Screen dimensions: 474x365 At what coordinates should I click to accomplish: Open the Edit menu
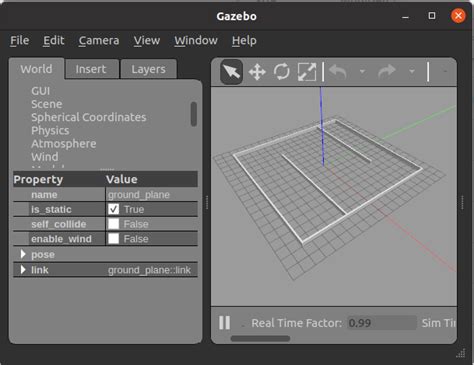54,41
